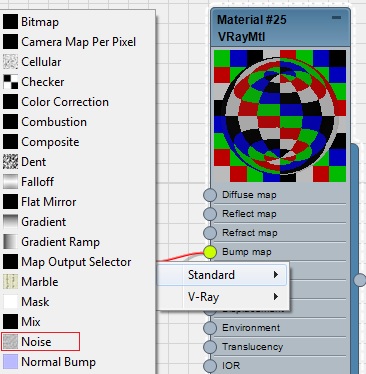Expand the Standard submenu arrow
The height and width of the screenshot is (374, 366).
276,275
